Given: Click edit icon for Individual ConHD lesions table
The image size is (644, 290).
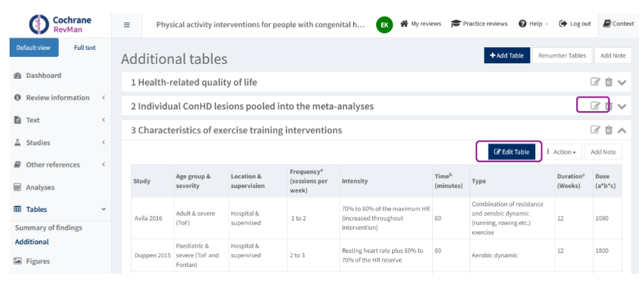Looking at the screenshot, I should [x=595, y=106].
